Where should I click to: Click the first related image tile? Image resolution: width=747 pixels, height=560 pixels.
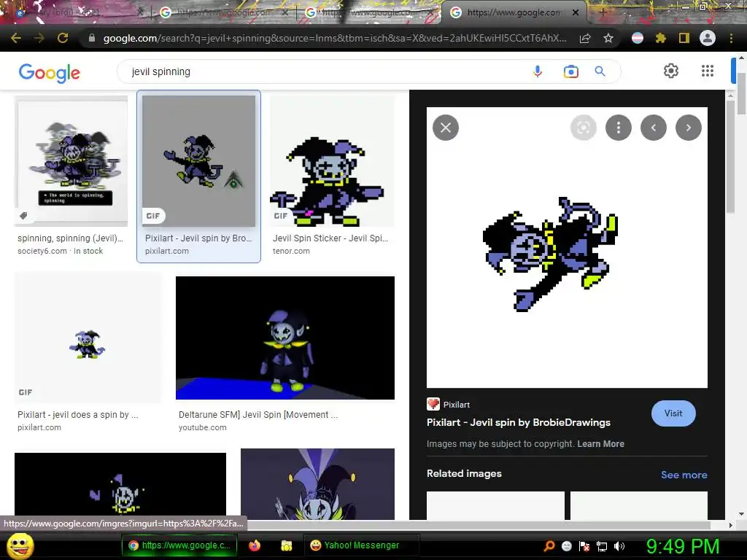(495, 506)
